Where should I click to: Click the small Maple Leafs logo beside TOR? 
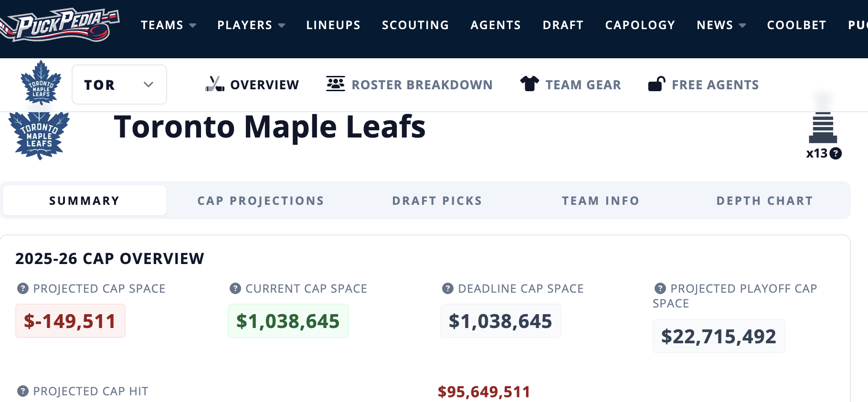(41, 83)
